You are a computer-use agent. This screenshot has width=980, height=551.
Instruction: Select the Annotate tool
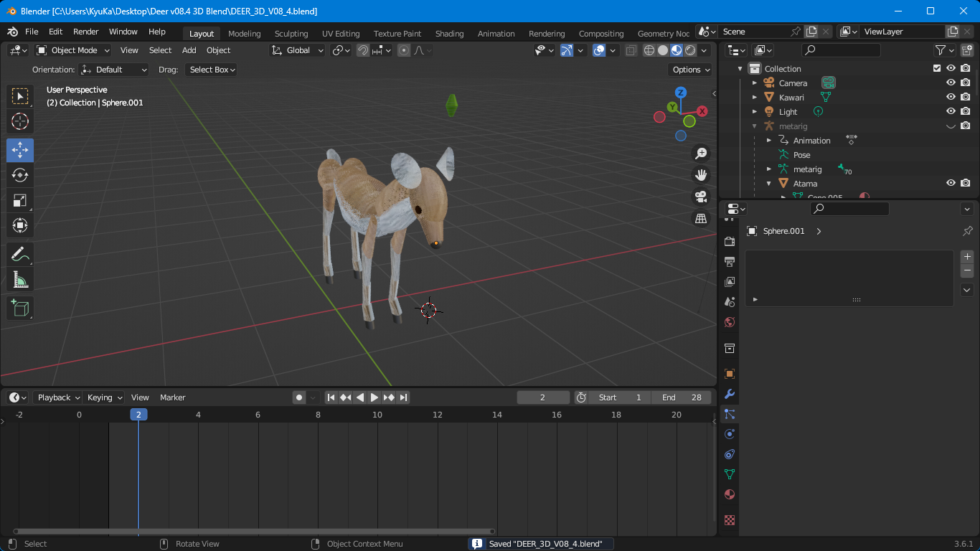(x=20, y=254)
